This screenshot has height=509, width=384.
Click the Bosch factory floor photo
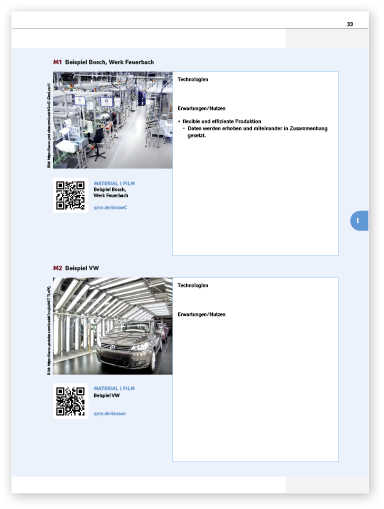113,120
